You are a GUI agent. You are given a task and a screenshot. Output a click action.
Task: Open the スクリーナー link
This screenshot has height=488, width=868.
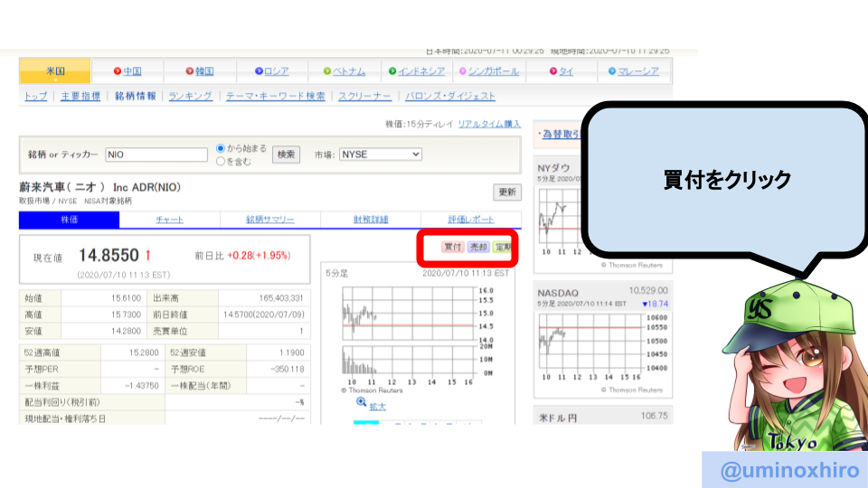coord(364,96)
